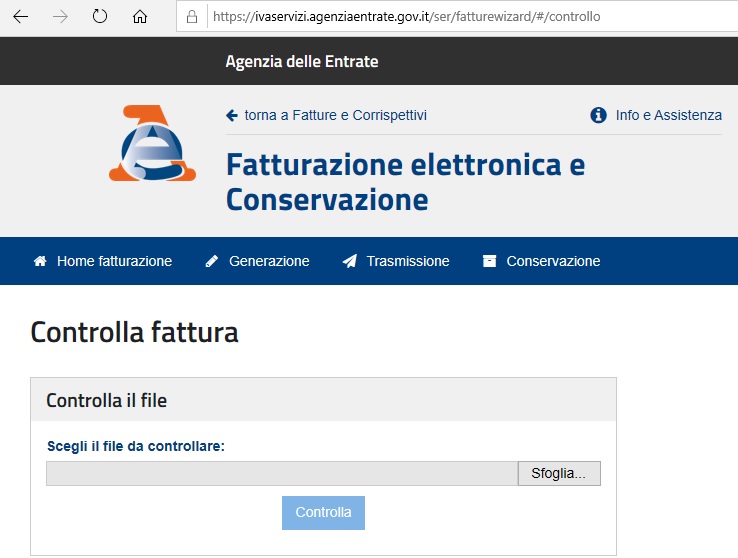Click the house icon beside Home fatturazione

[40, 261]
